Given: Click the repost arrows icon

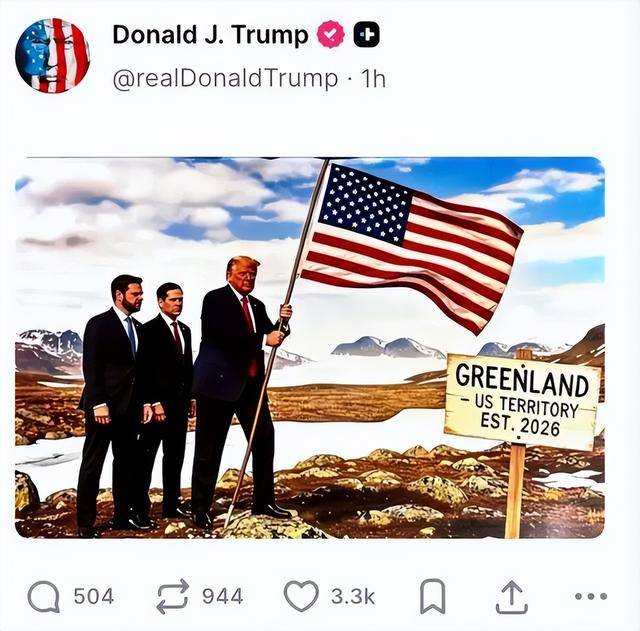Looking at the screenshot, I should click(x=173, y=596).
